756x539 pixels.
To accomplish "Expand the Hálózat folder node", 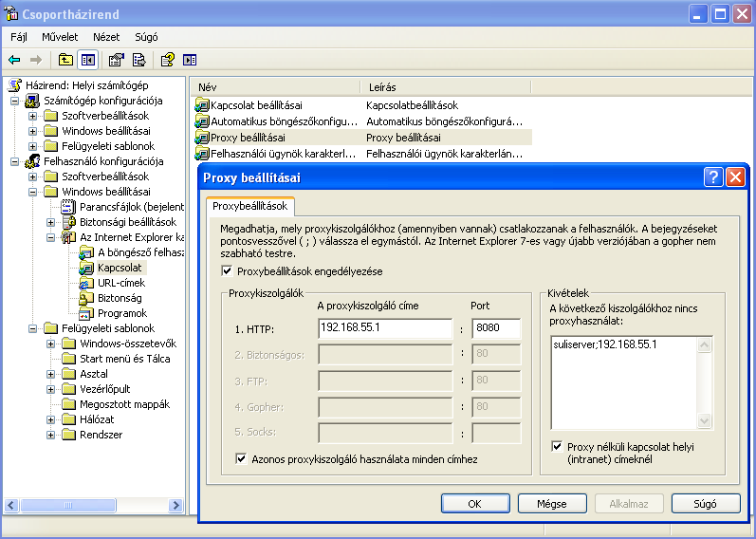I will click(51, 419).
